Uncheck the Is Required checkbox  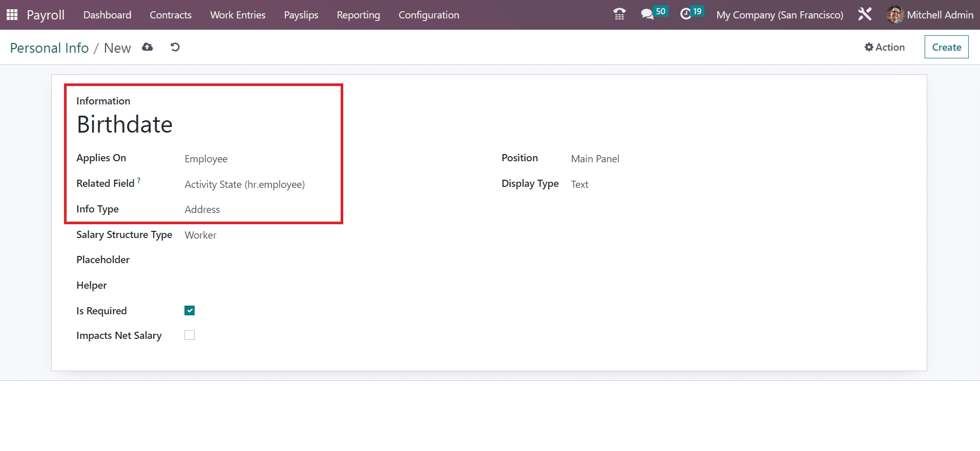point(190,311)
